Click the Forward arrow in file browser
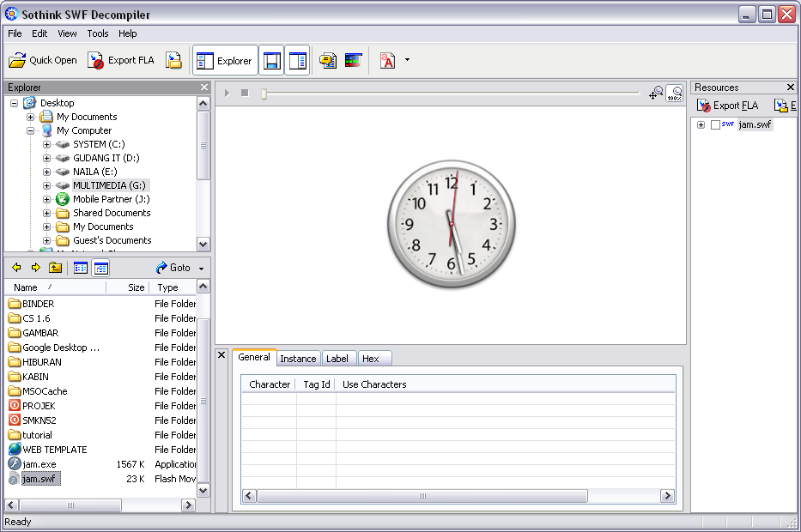Screen dimensions: 801x532 [36, 268]
